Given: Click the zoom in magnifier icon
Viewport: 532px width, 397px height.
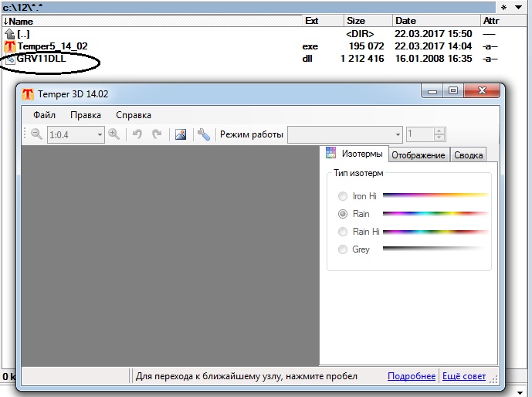Looking at the screenshot, I should click(114, 134).
